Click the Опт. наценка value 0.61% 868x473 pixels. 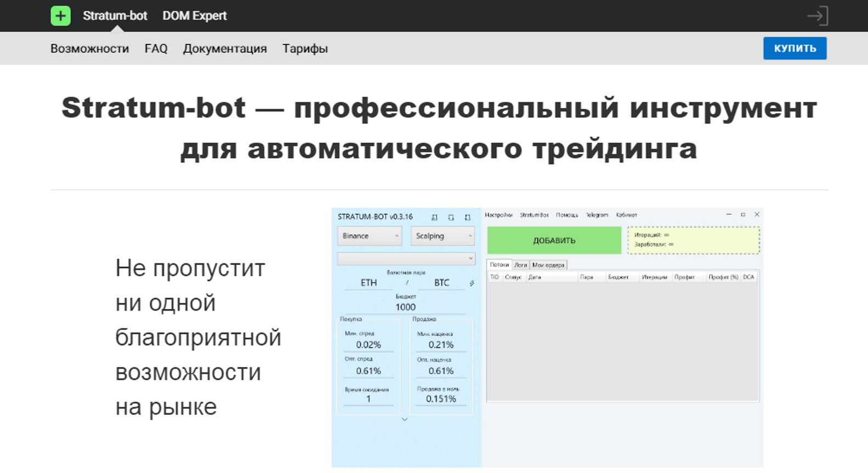coord(441,371)
